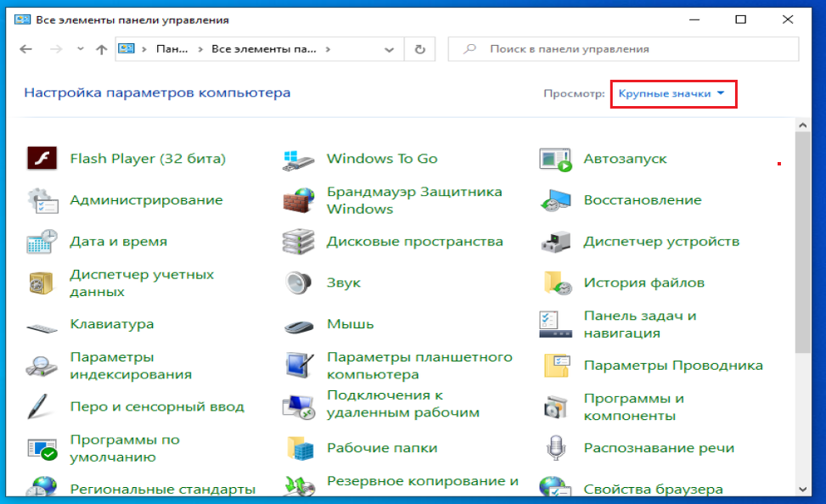
Task: Open Резервное копирование и link
Action: pos(423,481)
